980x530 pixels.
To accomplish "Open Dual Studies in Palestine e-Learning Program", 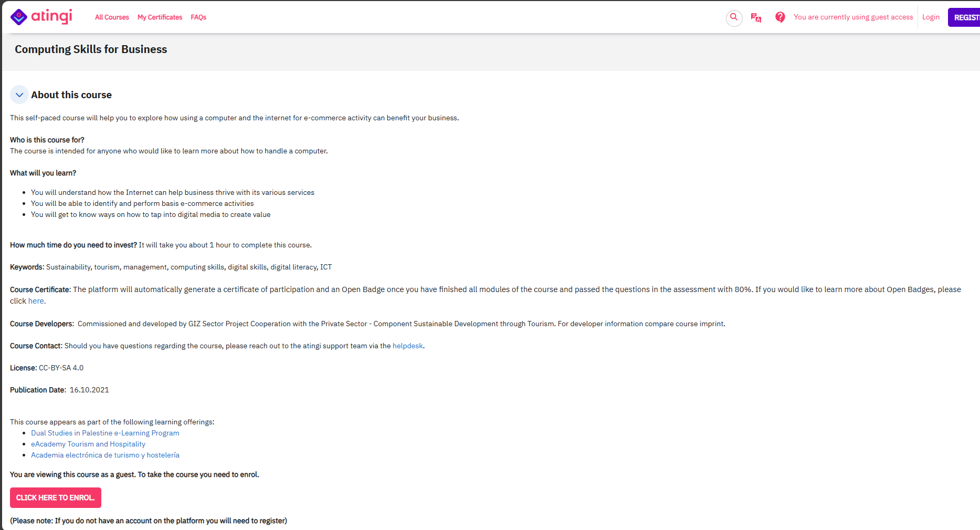I will [105, 433].
